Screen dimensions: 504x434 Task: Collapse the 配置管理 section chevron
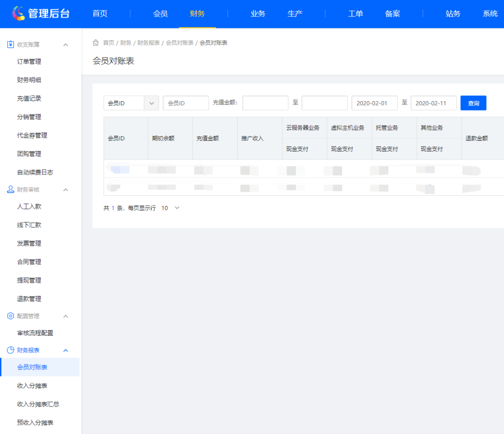(x=66, y=316)
